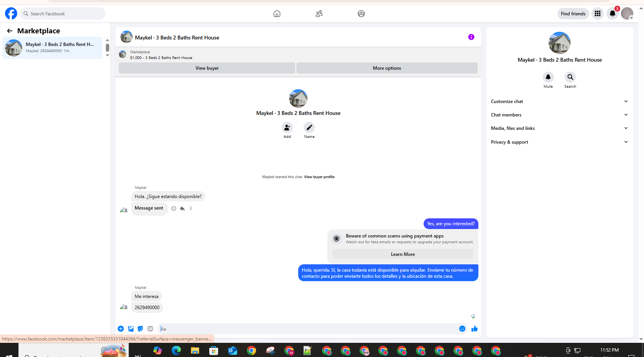Open File Explorer from taskbar

(195, 350)
